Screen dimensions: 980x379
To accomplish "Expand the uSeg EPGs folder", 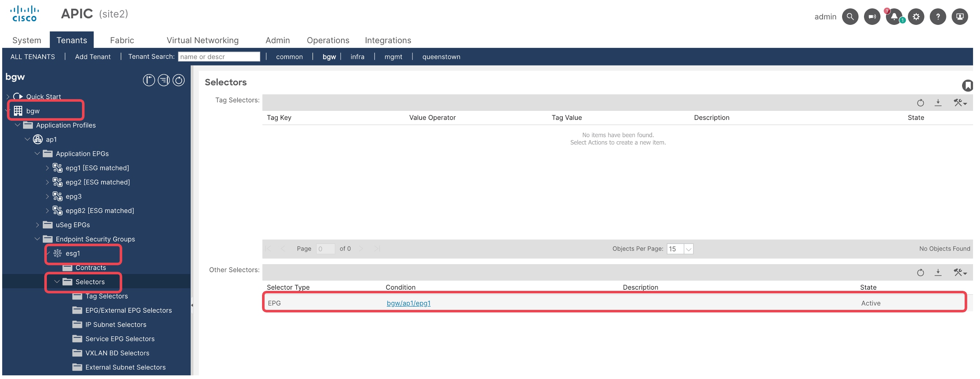I will [37, 225].
